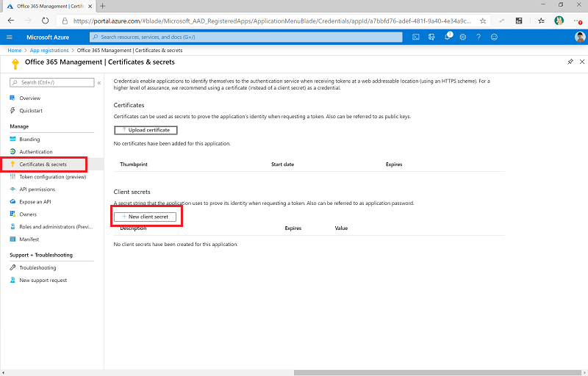Click the Thumbprint column header
The width and height of the screenshot is (588, 376).
134,164
